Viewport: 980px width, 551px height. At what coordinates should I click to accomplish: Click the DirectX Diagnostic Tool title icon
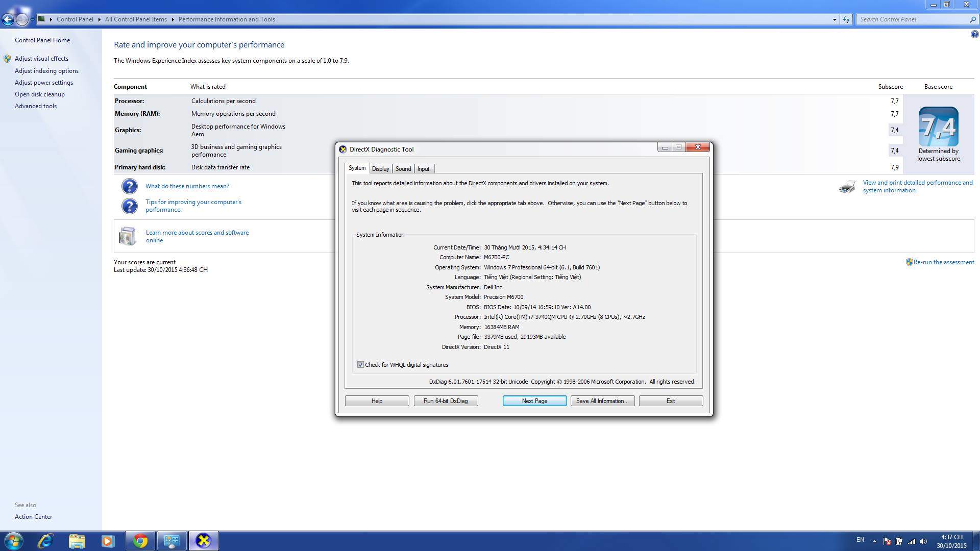click(343, 149)
